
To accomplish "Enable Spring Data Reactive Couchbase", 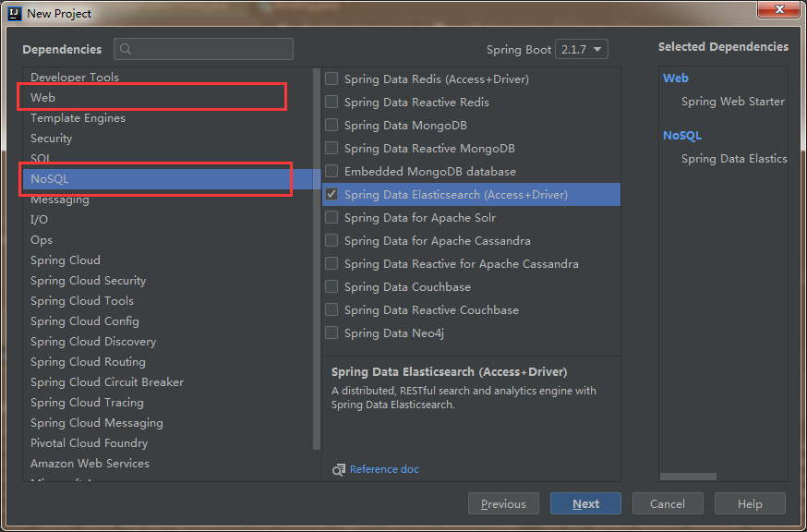I will tap(331, 309).
